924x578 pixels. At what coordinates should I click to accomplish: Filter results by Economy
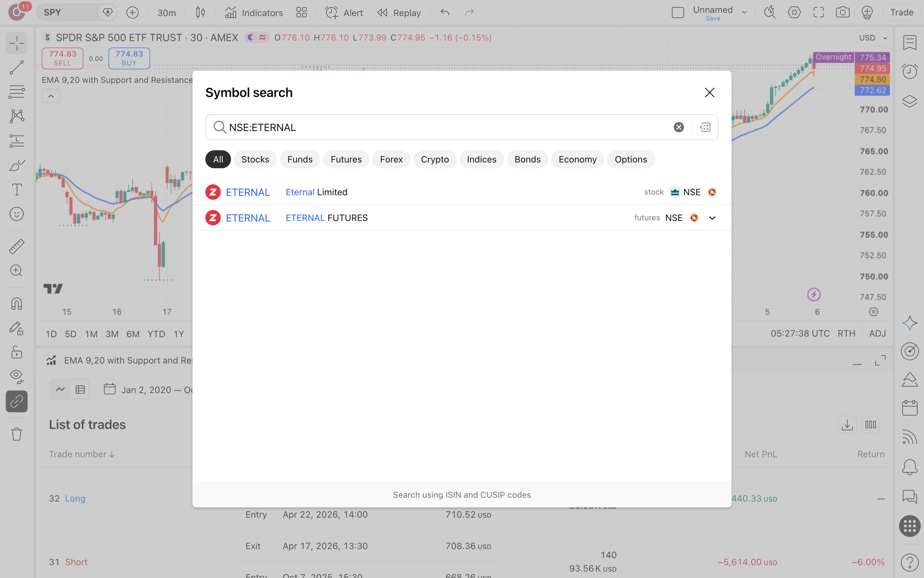click(x=577, y=159)
